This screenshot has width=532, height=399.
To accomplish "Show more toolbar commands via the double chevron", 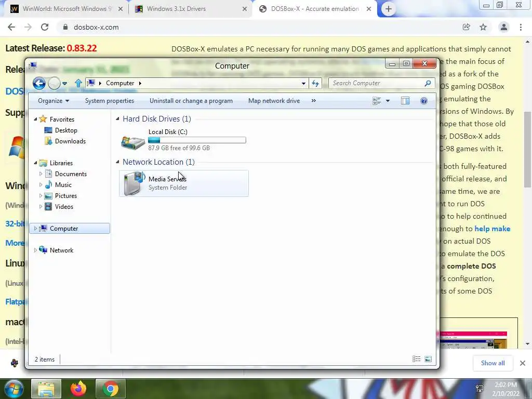I will pyautogui.click(x=313, y=100).
